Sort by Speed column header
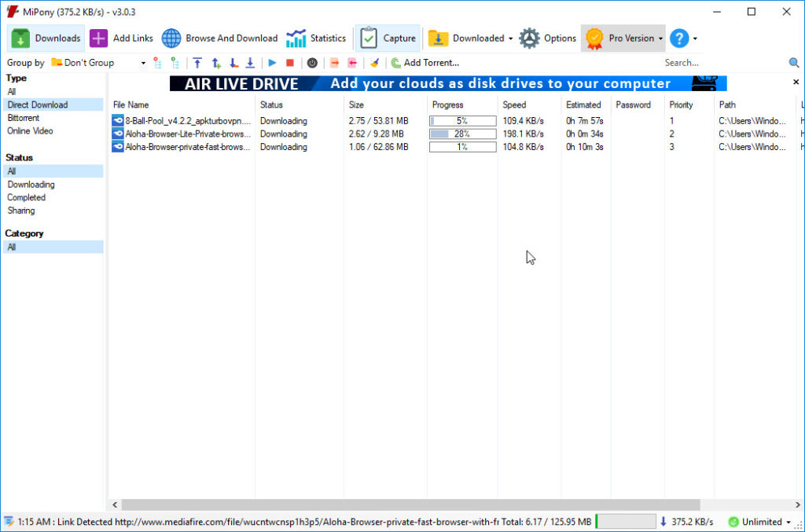The image size is (805, 532). 529,105
